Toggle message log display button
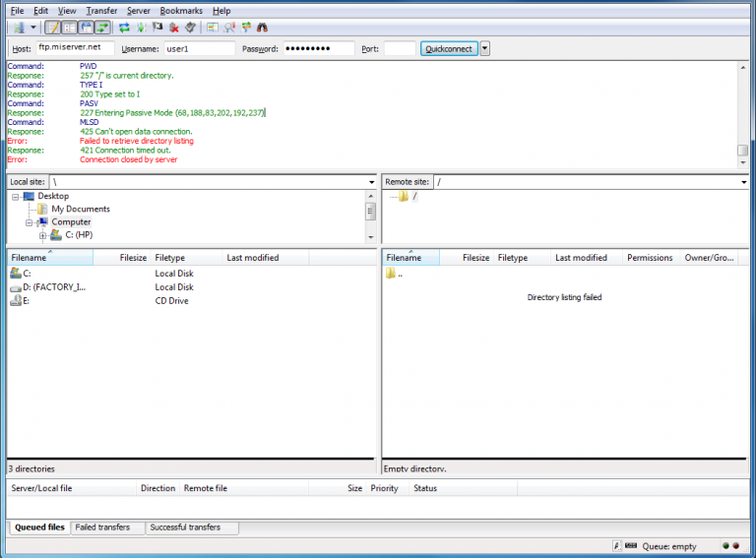Image resolution: width=756 pixels, height=558 pixels. pyautogui.click(x=52, y=28)
